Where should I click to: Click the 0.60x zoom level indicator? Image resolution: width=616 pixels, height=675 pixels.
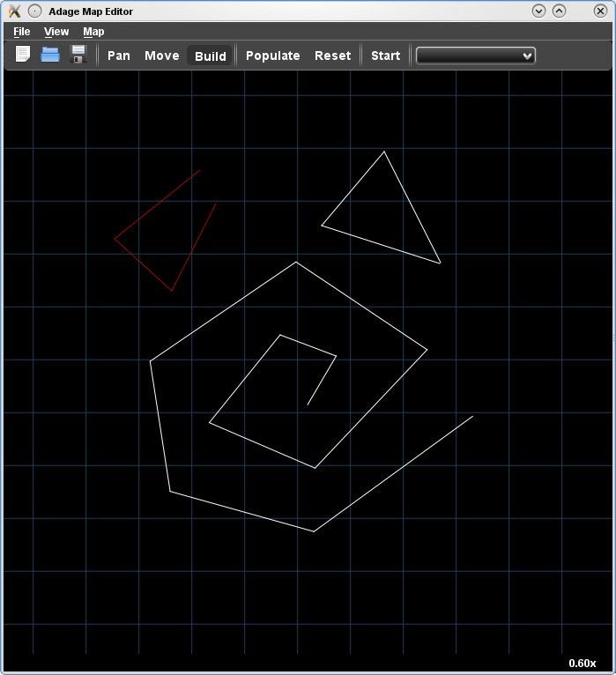click(x=582, y=663)
